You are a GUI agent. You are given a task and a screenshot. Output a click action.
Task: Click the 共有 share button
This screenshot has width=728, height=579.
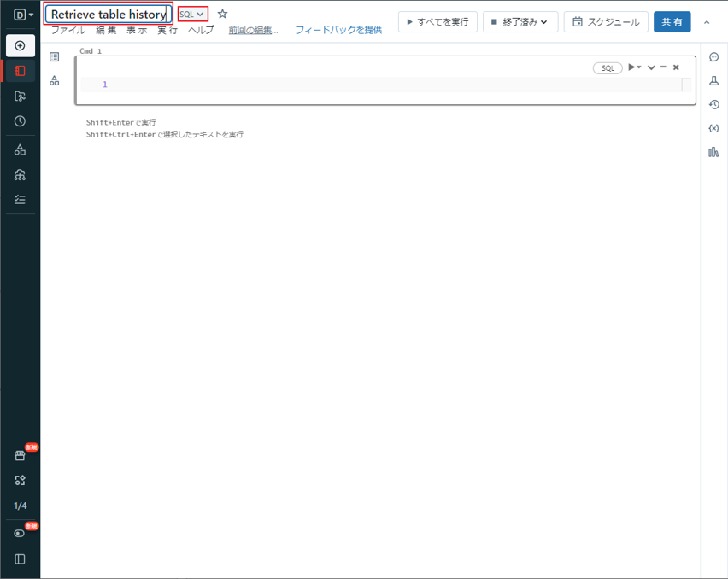pyautogui.click(x=672, y=22)
